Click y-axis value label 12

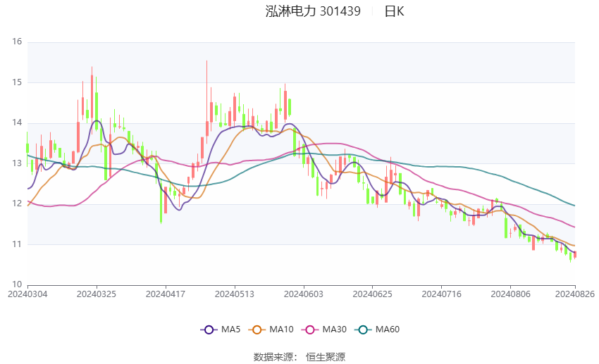[x=17, y=203]
